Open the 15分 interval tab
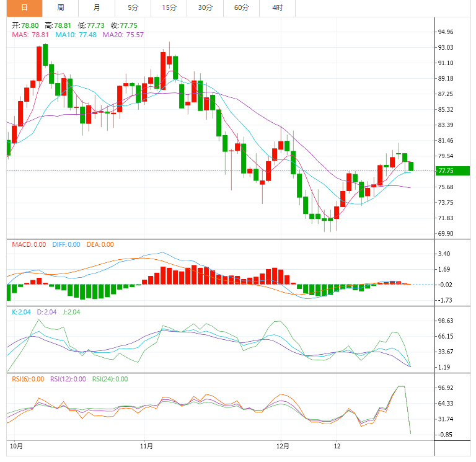The width and height of the screenshot is (476, 462). [169, 8]
